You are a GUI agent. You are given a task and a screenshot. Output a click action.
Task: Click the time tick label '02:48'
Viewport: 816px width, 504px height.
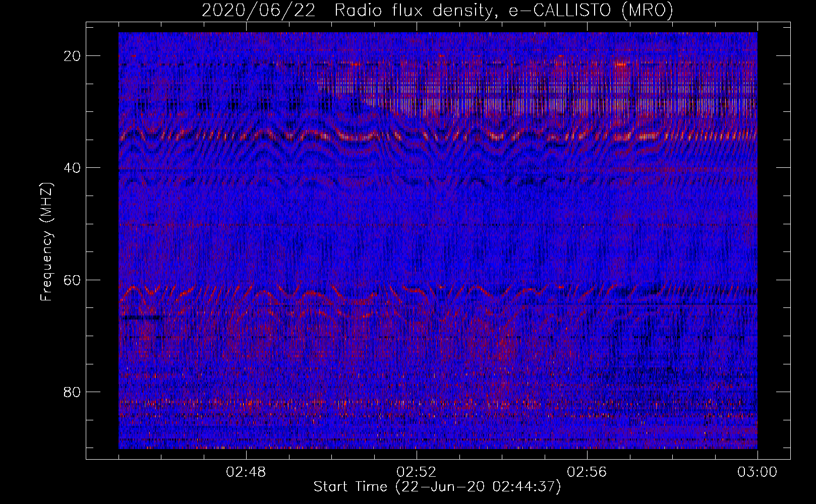click(246, 472)
